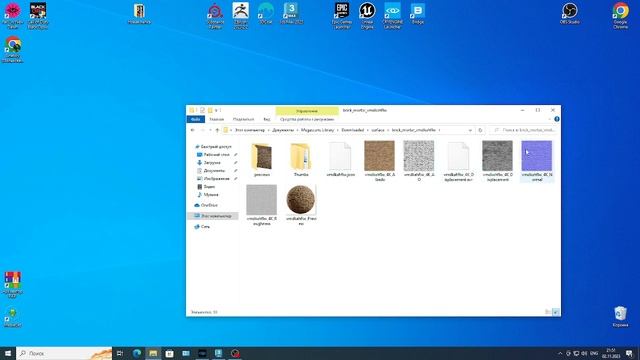
Task: Click the yellow Управление contextual tab
Action: coord(307,111)
